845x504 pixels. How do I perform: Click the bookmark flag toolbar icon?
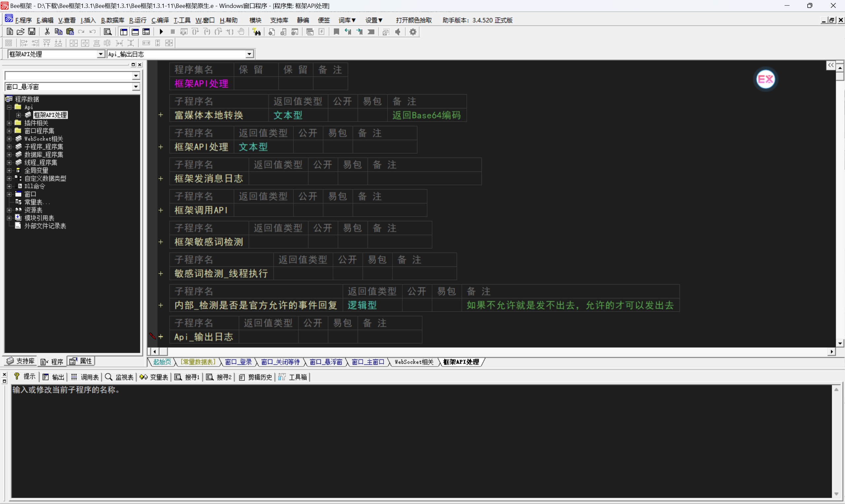[x=336, y=32]
